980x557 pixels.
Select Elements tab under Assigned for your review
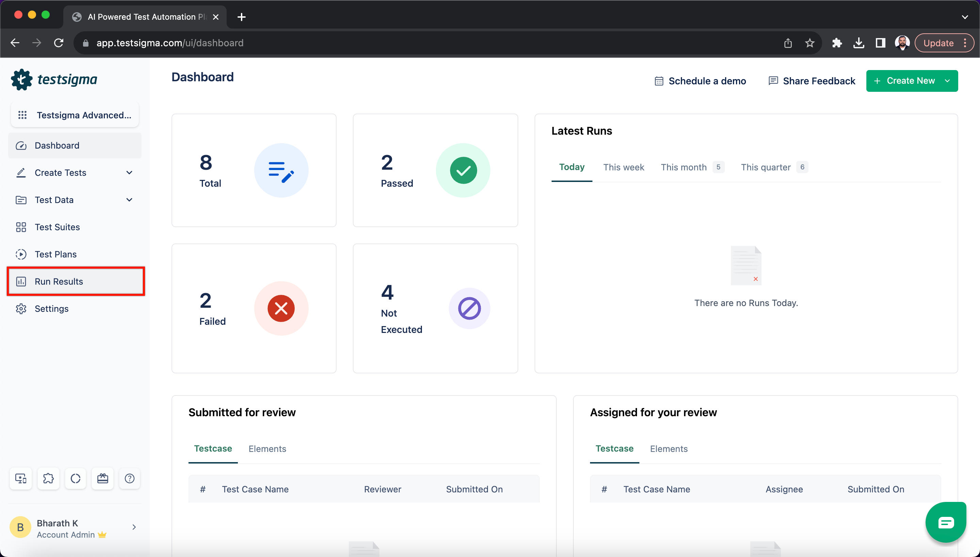[669, 449]
